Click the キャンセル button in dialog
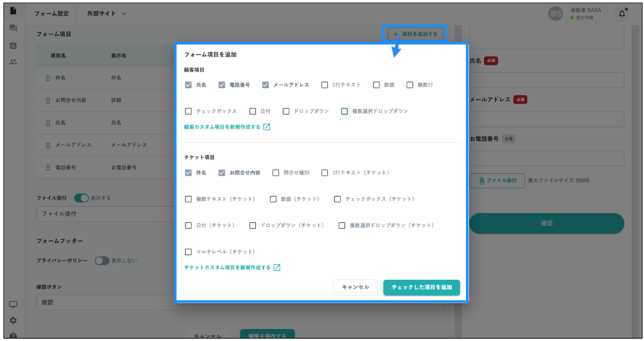Screen dimensions: 644x341 (355, 288)
